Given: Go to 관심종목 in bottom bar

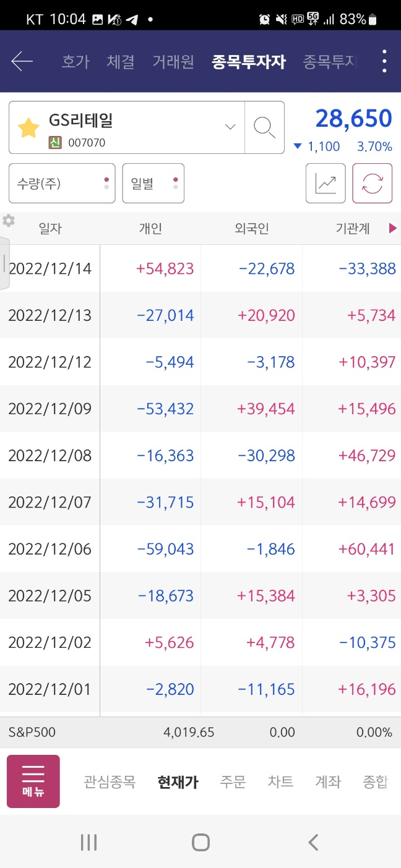Looking at the screenshot, I should click(x=110, y=782).
